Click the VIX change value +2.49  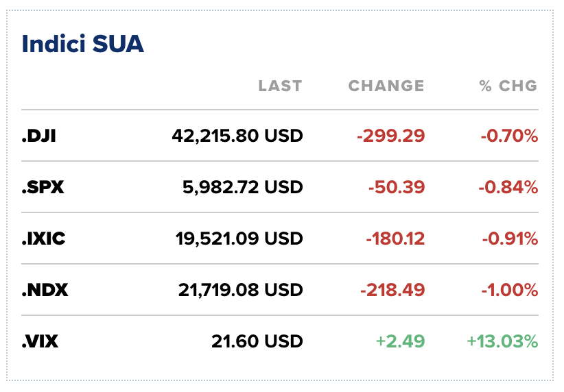click(399, 341)
